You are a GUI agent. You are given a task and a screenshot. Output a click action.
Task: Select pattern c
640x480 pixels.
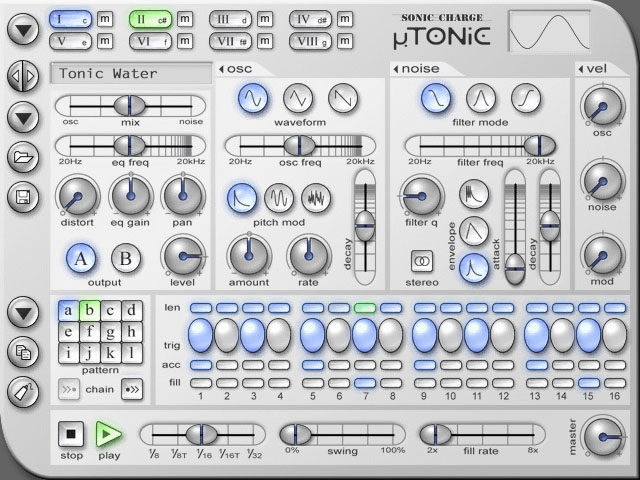111,311
